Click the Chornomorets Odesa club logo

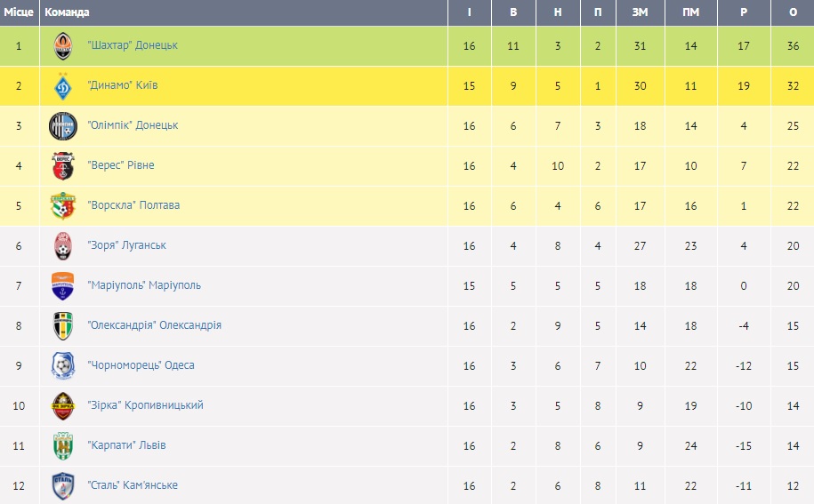pos(63,366)
